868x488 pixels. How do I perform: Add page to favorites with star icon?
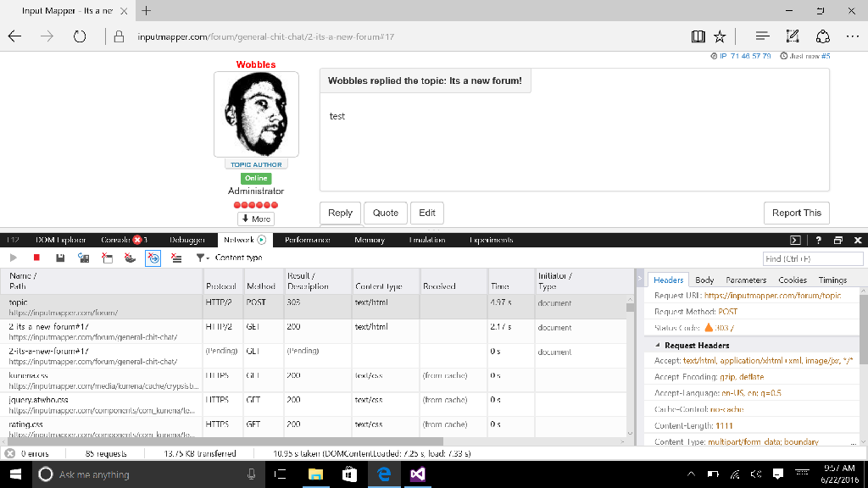point(720,36)
